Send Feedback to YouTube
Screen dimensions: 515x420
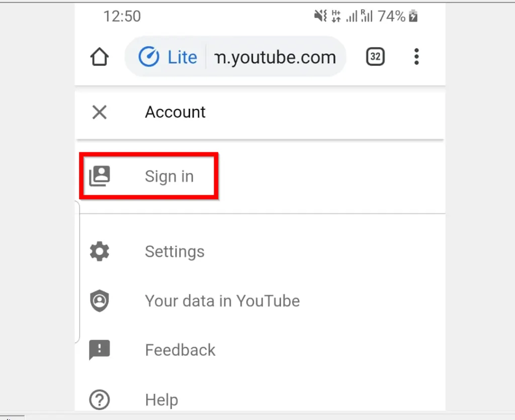180,350
